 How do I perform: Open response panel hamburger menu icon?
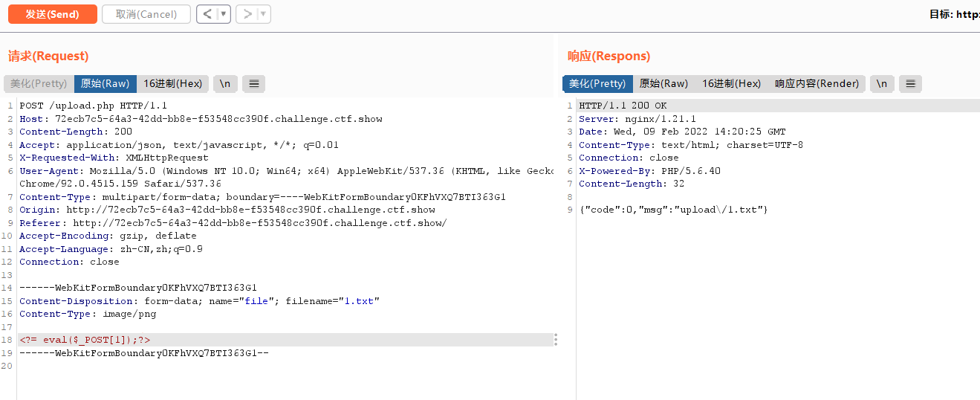tap(910, 83)
